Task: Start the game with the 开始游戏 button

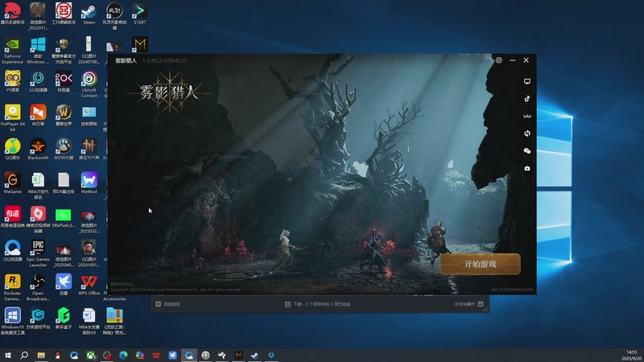Action: [x=480, y=264]
